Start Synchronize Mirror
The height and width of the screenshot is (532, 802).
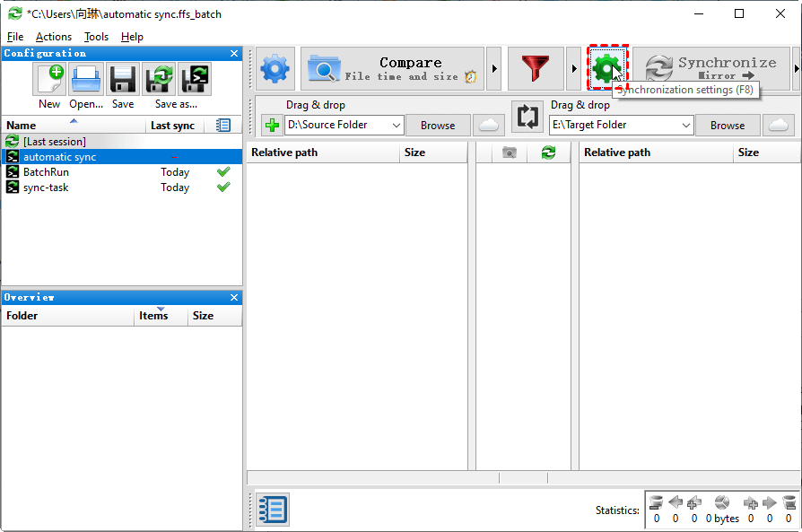(711, 68)
